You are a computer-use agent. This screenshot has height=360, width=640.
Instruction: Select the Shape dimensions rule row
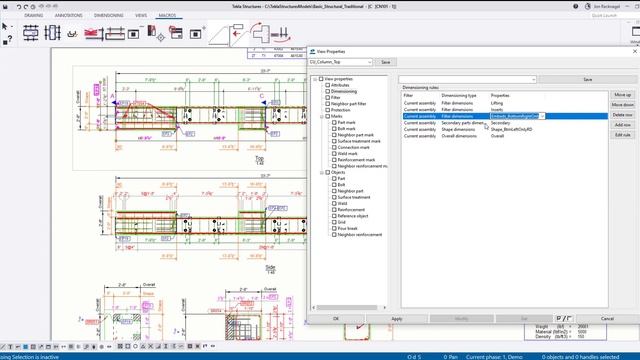(504, 129)
